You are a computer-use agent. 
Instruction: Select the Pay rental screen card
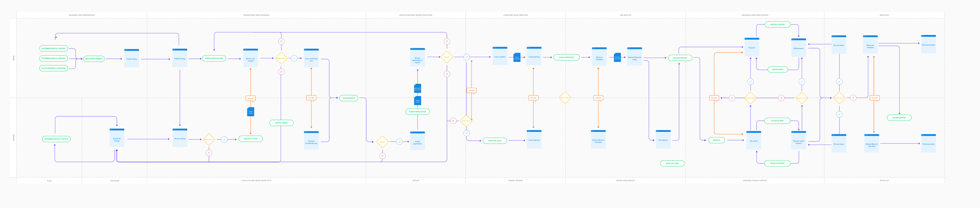(753, 140)
